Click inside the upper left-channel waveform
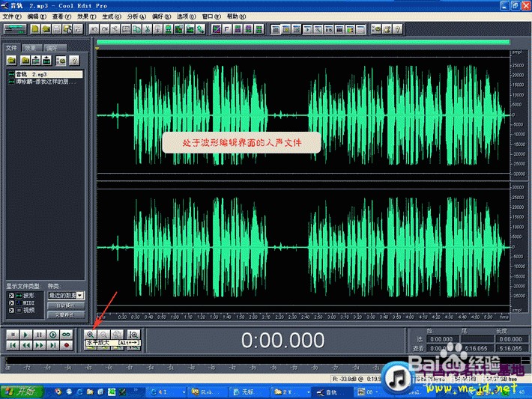The image size is (532, 399). click(303, 115)
